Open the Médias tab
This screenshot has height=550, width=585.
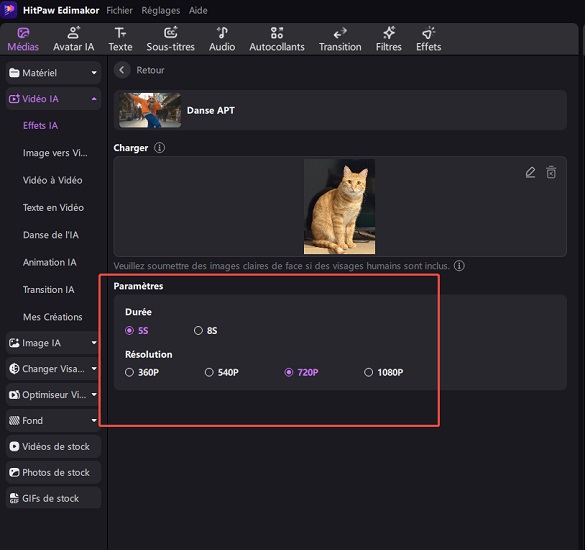tap(23, 40)
